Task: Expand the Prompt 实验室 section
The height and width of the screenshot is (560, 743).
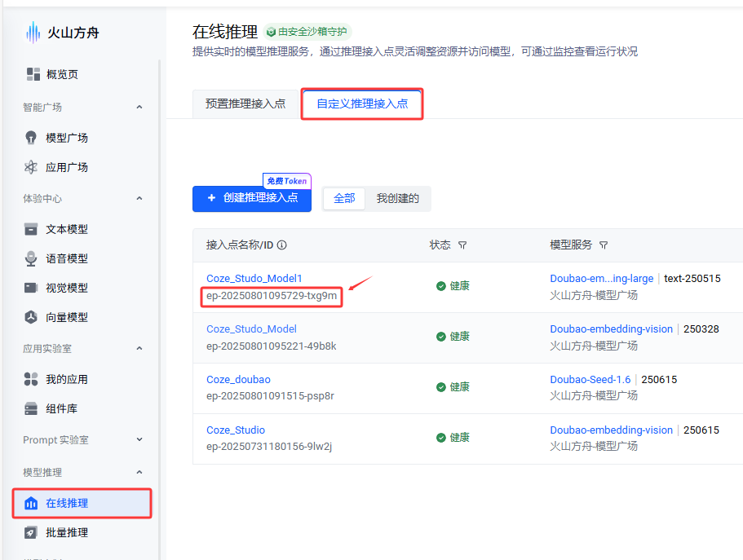Action: (139, 439)
